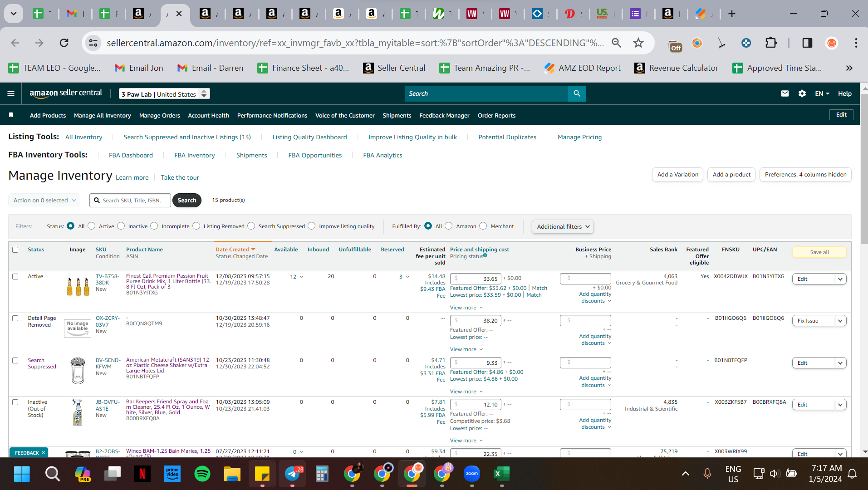This screenshot has width=868, height=490.
Task: Check the row checkbox for SKU TV-B758-38DK
Action: (x=15, y=276)
